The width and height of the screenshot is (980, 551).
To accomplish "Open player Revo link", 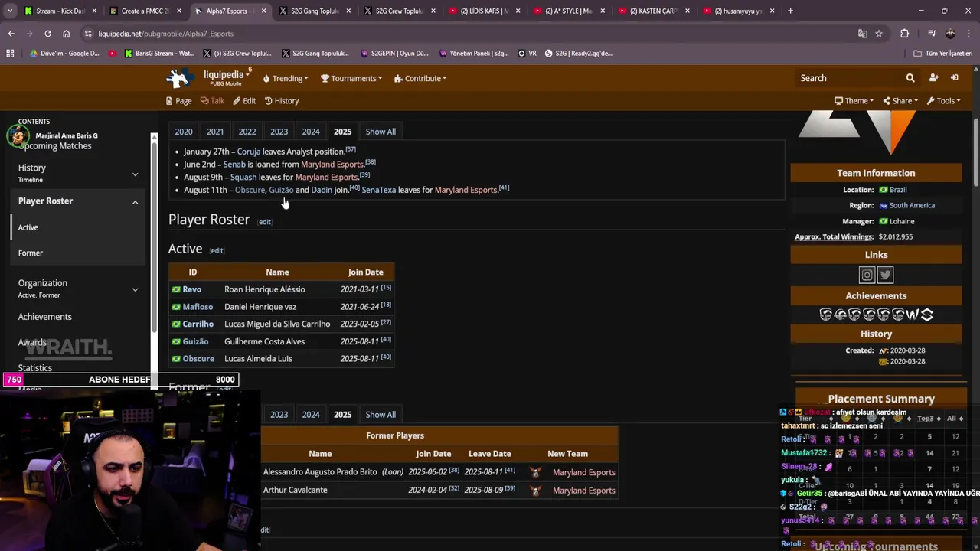I will (192, 289).
